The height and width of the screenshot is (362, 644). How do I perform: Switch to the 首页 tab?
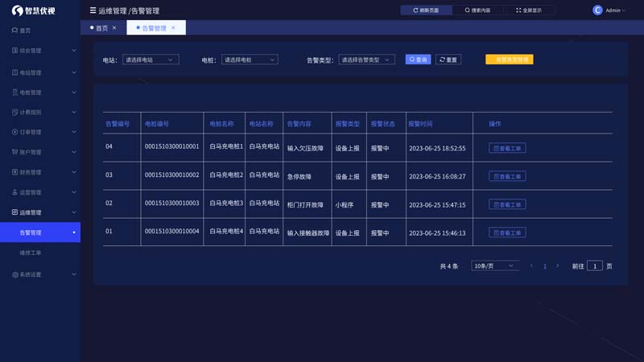coord(101,27)
